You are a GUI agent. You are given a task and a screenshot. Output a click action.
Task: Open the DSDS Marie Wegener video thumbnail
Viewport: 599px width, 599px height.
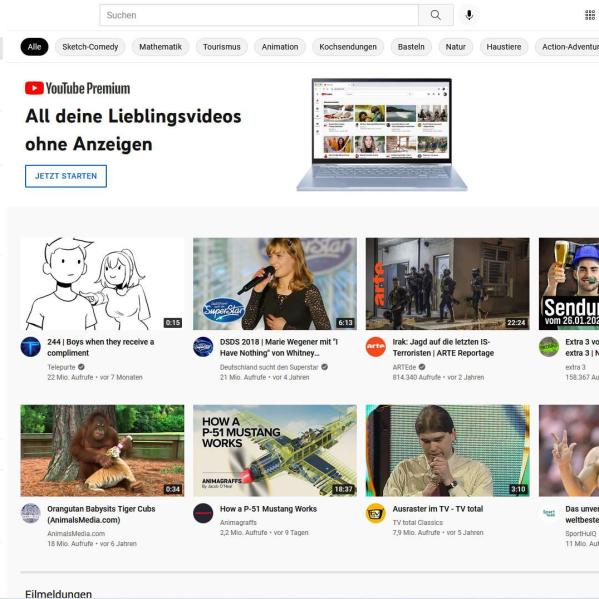[x=275, y=284]
